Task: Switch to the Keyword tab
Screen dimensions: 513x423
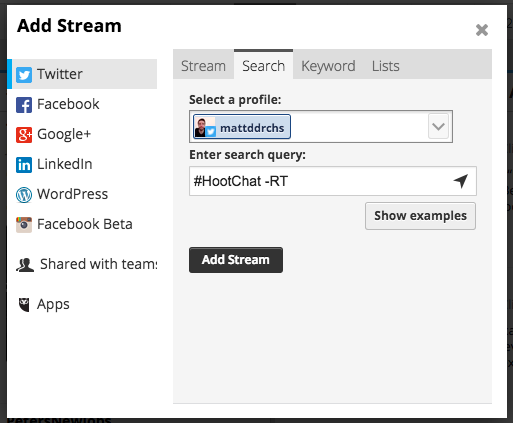Action: coord(328,66)
